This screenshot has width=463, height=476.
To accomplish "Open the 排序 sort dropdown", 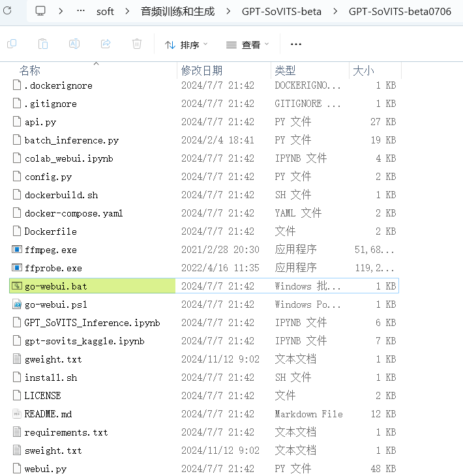I will pyautogui.click(x=186, y=45).
